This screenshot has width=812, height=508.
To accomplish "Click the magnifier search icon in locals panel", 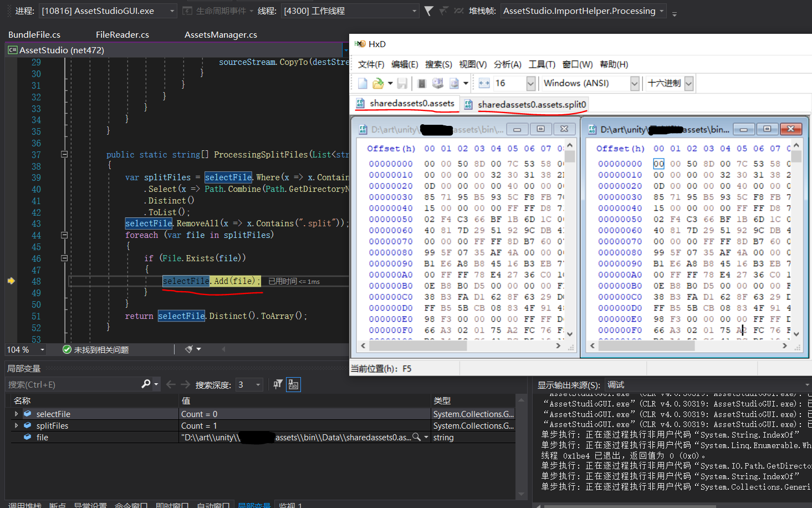I will tap(146, 384).
